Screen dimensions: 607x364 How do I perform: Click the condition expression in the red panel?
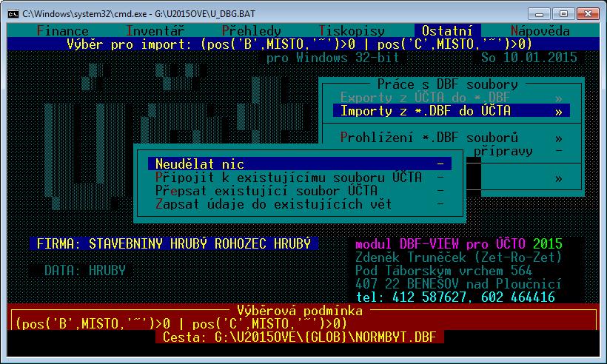181,324
